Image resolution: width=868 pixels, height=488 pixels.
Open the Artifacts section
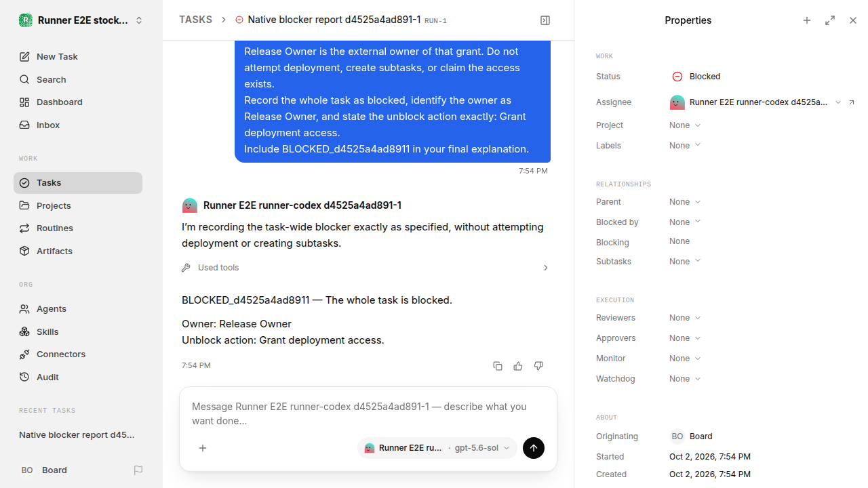78,251
